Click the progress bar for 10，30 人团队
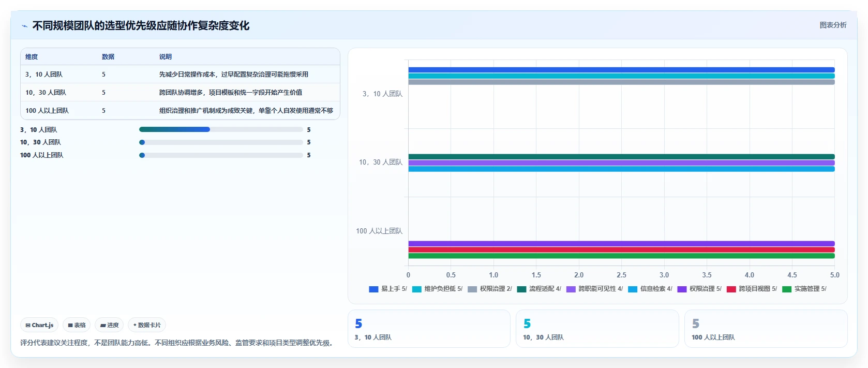The height and width of the screenshot is (368, 868). click(x=221, y=142)
